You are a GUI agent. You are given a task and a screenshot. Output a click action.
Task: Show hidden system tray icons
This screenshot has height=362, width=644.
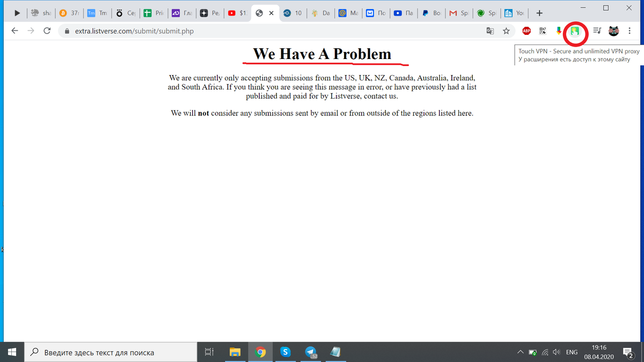[x=520, y=352]
